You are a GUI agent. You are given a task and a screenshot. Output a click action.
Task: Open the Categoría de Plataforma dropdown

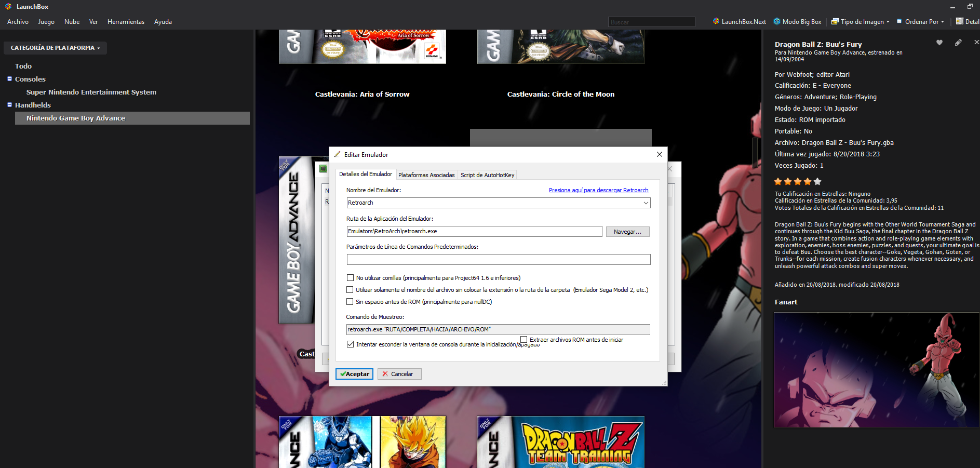click(x=55, y=48)
